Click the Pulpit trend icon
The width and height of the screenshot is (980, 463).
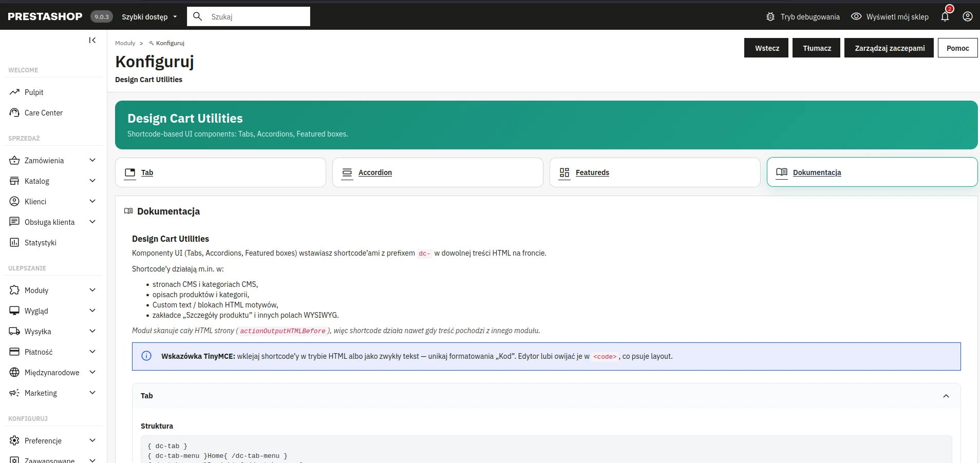coord(14,92)
